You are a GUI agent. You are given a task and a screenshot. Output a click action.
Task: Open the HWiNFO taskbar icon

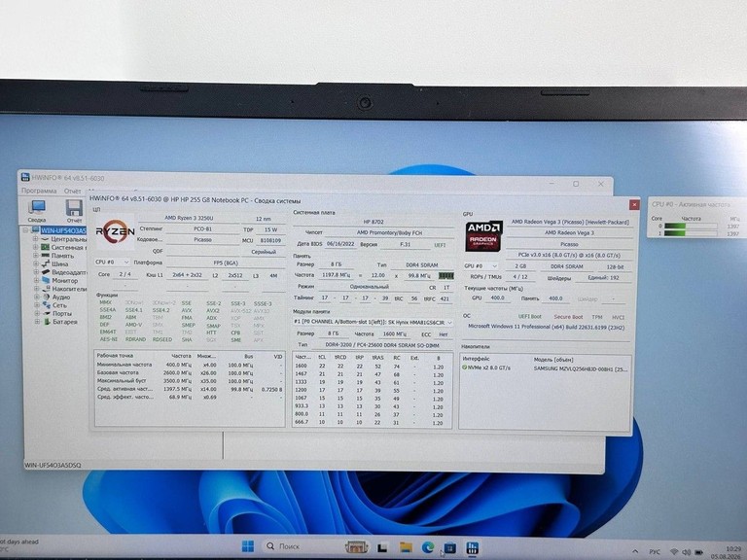pos(472,547)
